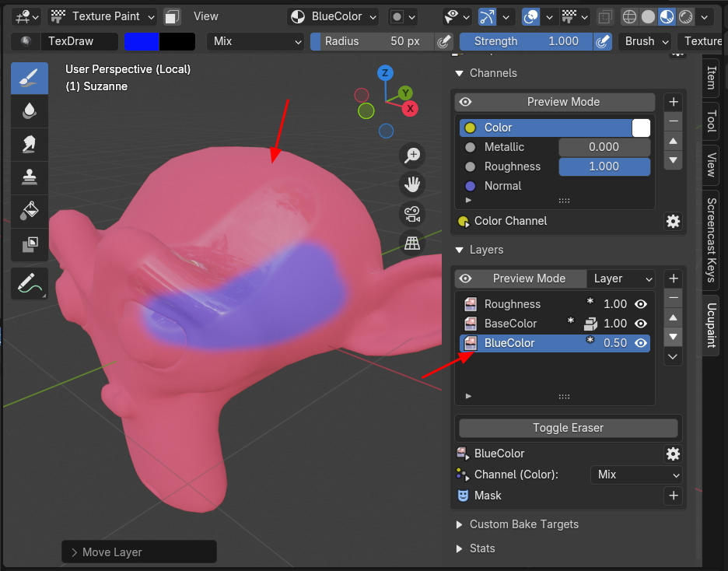Toggle camera view icon
This screenshot has height=571, width=728.
(x=411, y=214)
